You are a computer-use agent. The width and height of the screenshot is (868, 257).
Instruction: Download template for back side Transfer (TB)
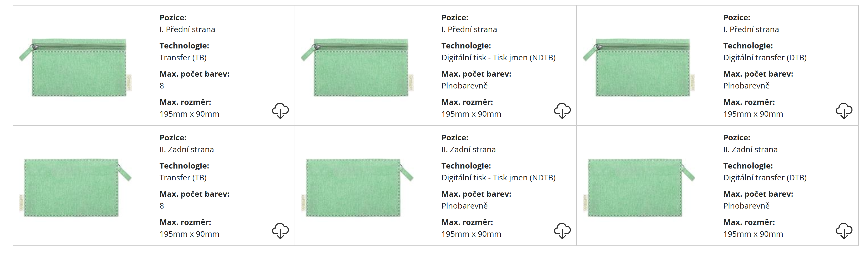280,231
